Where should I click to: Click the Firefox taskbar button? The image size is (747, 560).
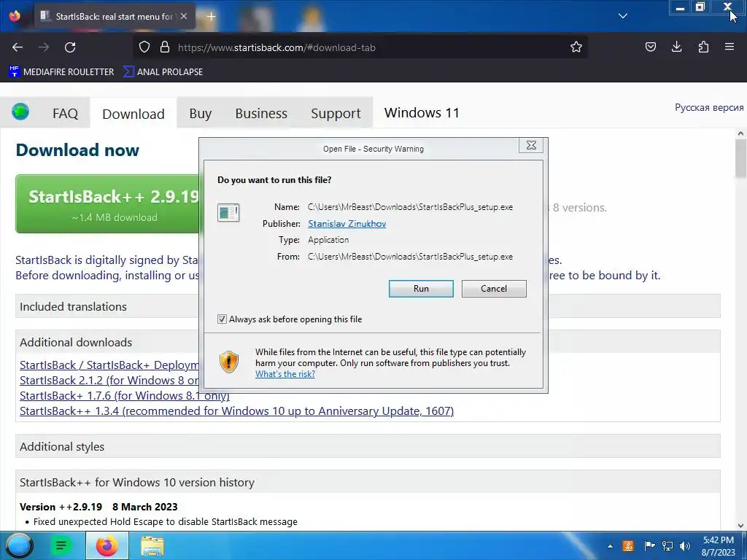[107, 545]
